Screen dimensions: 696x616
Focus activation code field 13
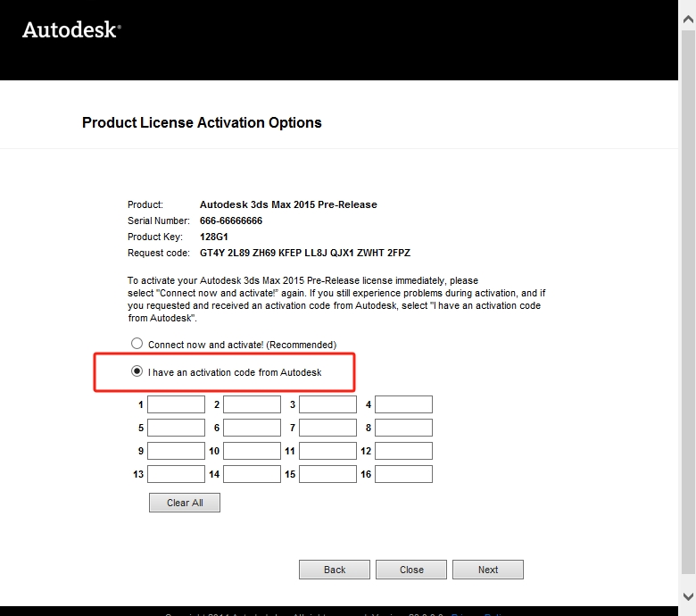click(176, 474)
